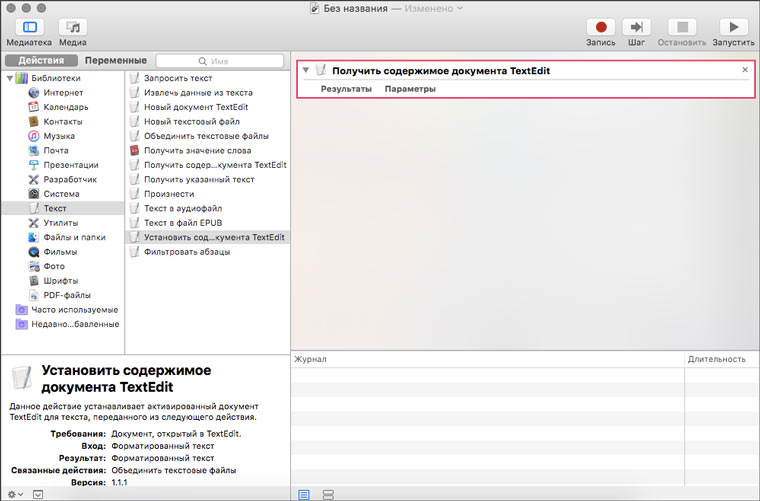The width and height of the screenshot is (760, 501).
Task: Switch to the Действия tab
Action: pos(41,61)
